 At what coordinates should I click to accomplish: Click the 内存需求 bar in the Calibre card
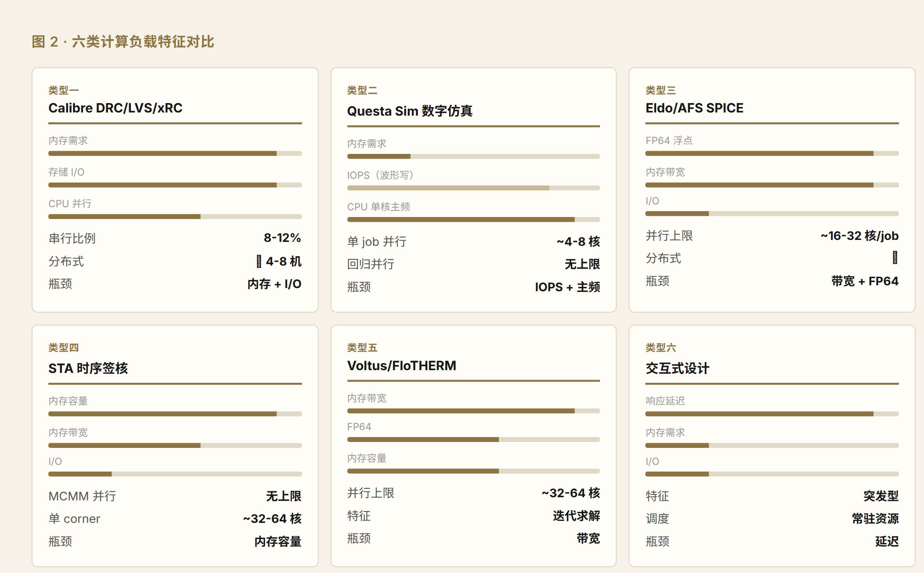[175, 153]
